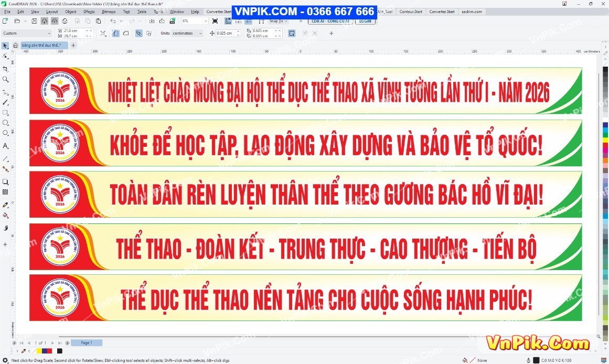The width and height of the screenshot is (609, 364).
Task: Open the Units centimeters dropdown
Action: click(187, 34)
